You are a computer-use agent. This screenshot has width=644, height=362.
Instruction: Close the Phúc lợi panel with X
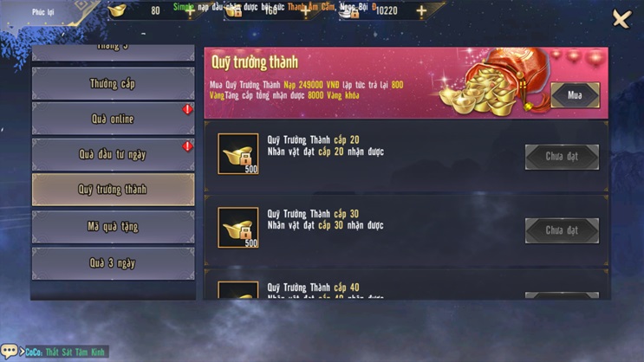point(621,18)
